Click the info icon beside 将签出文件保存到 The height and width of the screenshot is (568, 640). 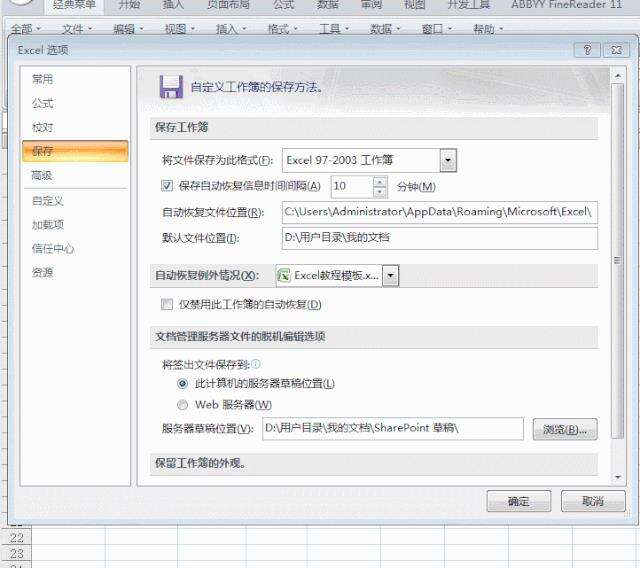256,364
